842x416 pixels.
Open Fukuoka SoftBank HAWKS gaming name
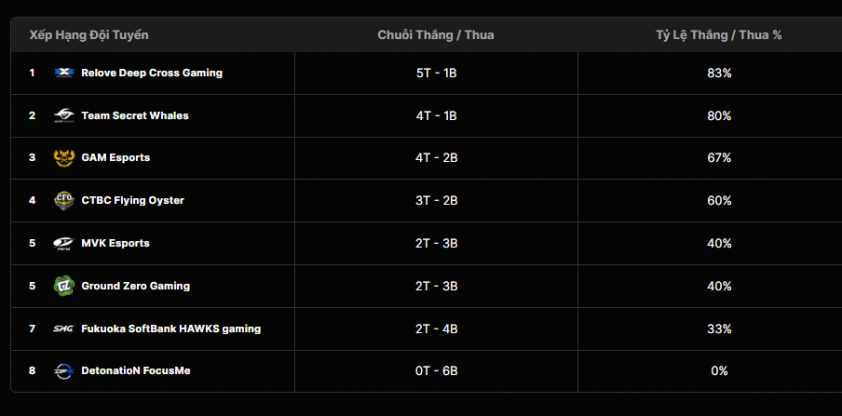pos(171,328)
